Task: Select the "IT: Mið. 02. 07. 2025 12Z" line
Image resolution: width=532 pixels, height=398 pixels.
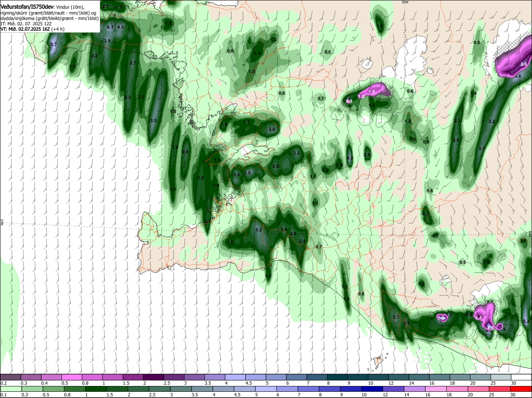Action: tap(26, 24)
